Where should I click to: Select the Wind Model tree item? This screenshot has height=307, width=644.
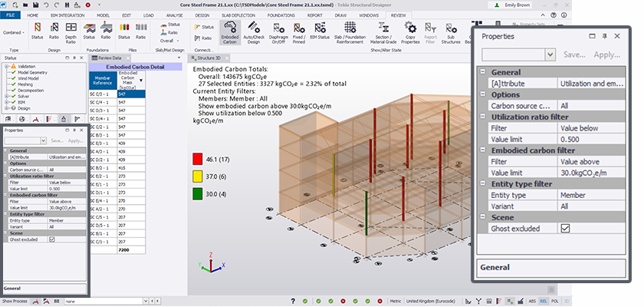(28, 78)
